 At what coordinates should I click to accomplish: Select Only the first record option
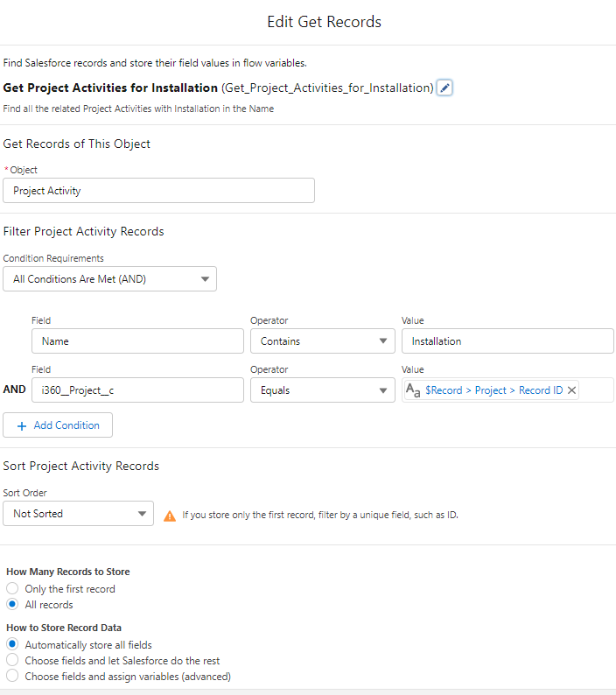click(x=12, y=589)
